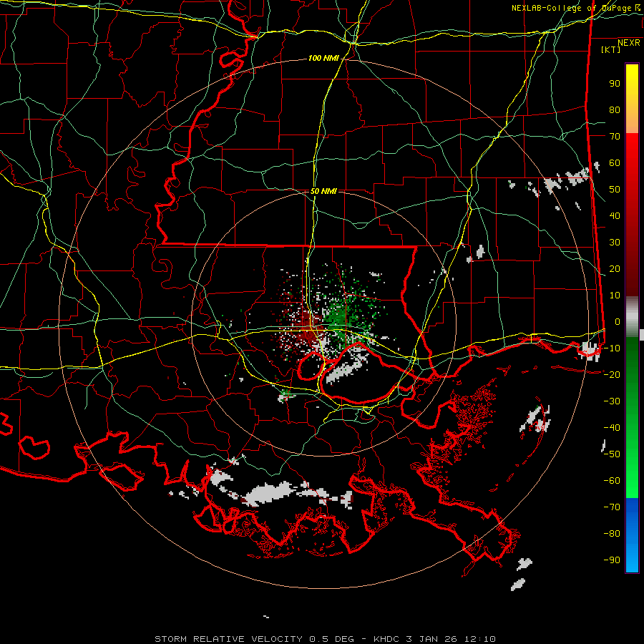644x644 pixels.
Task: Select the -90 knot scale label
Action: pos(612,560)
